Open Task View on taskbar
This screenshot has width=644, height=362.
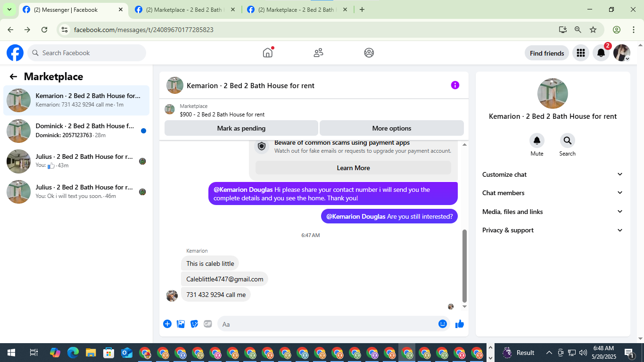[x=33, y=353]
